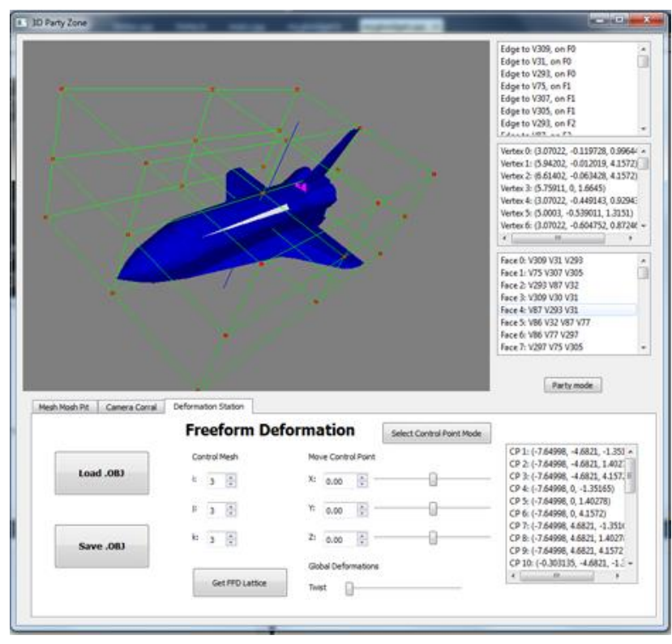Close the 3D Party Zone window
This screenshot has height=644, width=672.
tap(647, 20)
